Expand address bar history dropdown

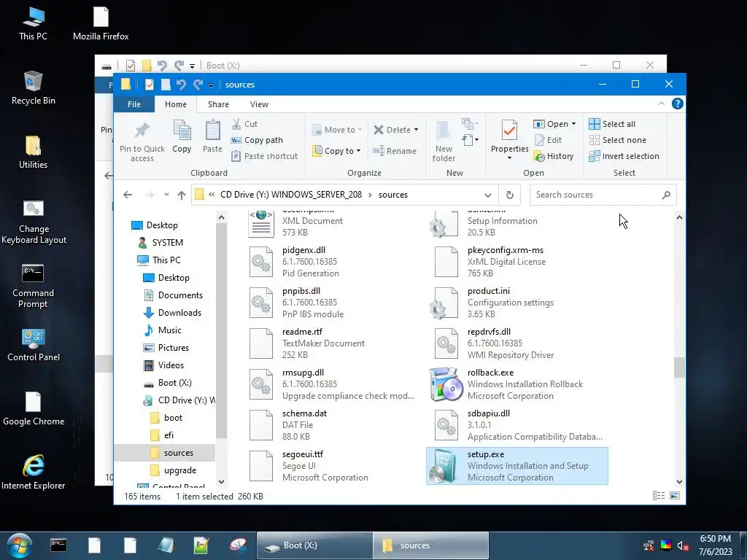tap(488, 195)
